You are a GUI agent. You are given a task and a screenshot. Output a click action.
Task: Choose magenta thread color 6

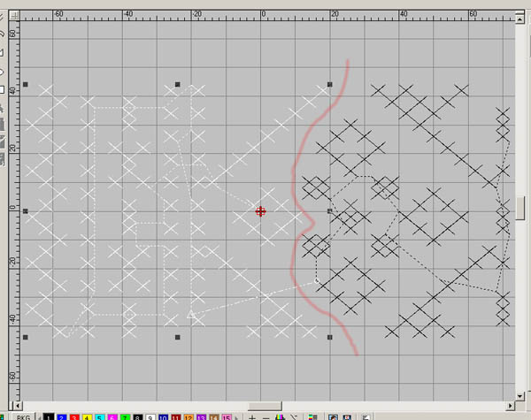(x=112, y=417)
